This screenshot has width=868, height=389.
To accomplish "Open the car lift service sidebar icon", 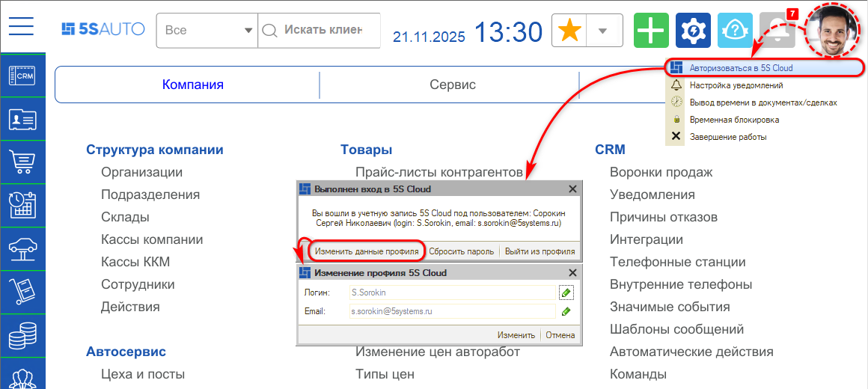I will coord(22,248).
